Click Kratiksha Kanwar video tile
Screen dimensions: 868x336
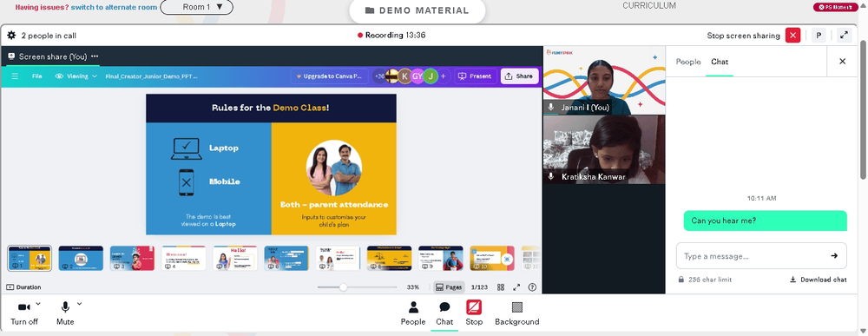(604, 149)
